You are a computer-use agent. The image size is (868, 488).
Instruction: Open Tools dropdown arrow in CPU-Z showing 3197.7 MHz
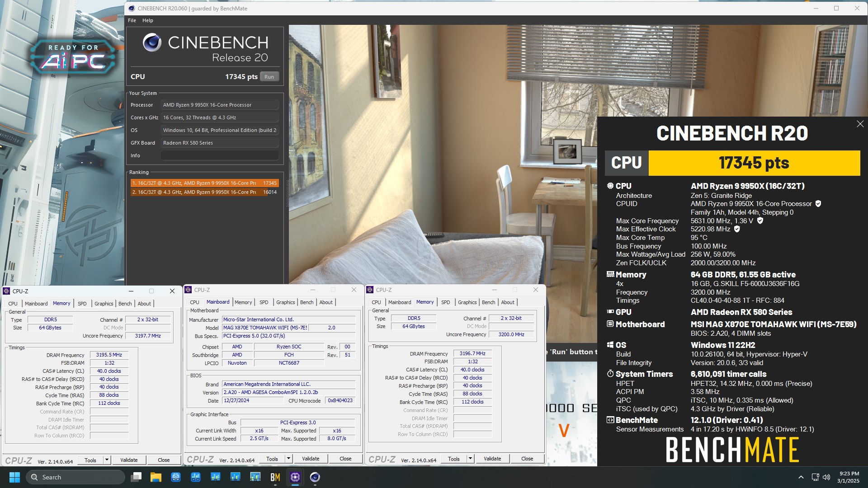pos(107,460)
